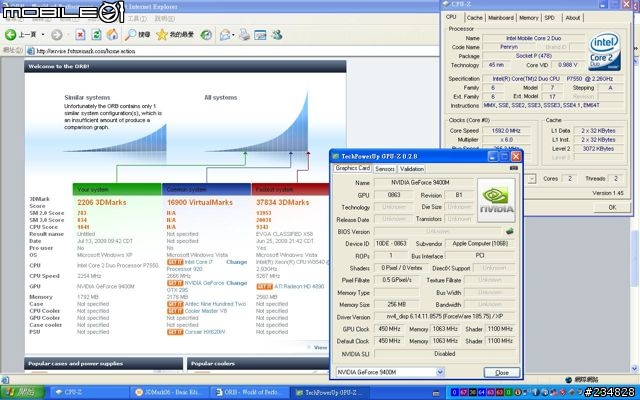
Task: Click the BIOS save chip icon in GPU-Z
Action: point(509,231)
